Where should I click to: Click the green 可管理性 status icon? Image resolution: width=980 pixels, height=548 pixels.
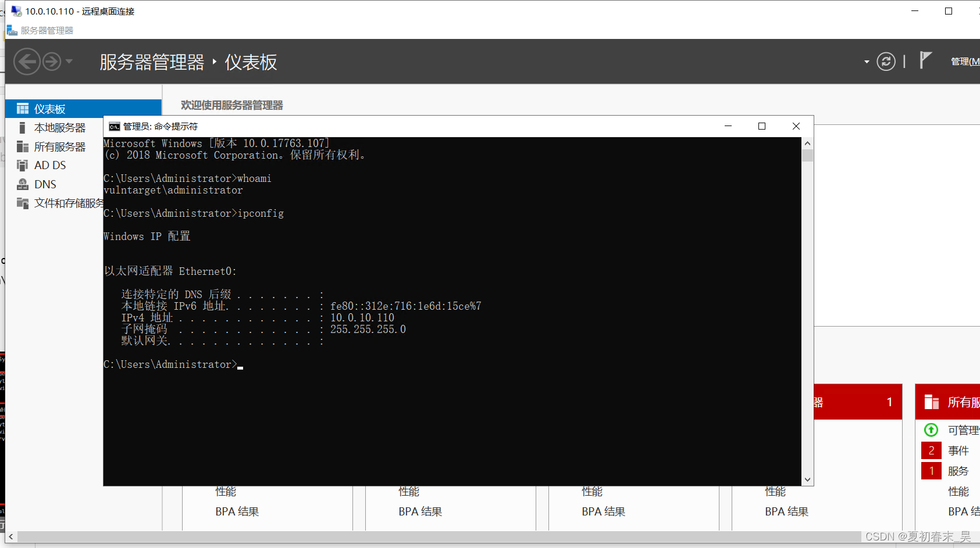pos(931,430)
